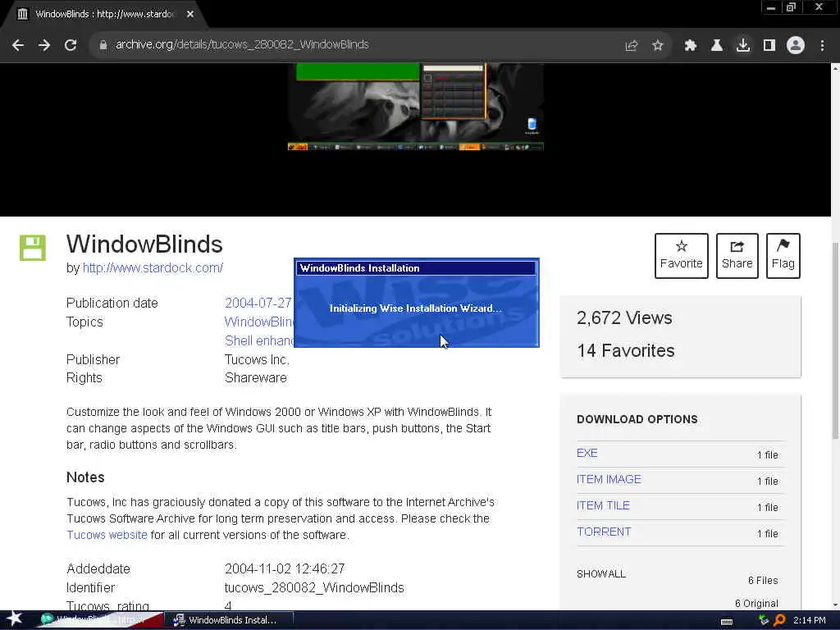The width and height of the screenshot is (840, 630).
Task: Click identifier tucows_280082_WindowBlinds text
Action: [x=314, y=587]
